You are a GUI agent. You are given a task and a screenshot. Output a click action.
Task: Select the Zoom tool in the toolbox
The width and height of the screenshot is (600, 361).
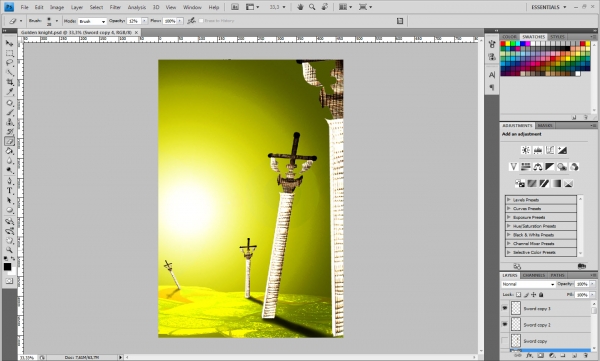(10, 250)
